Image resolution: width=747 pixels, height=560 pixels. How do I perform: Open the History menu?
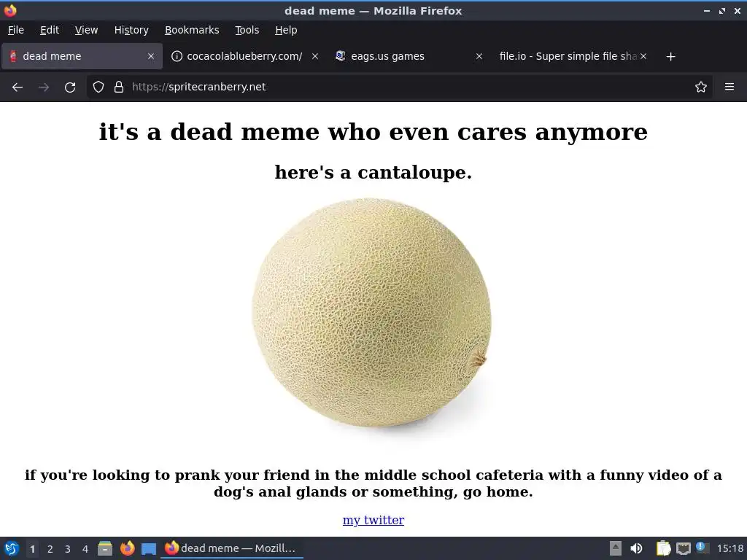click(131, 30)
